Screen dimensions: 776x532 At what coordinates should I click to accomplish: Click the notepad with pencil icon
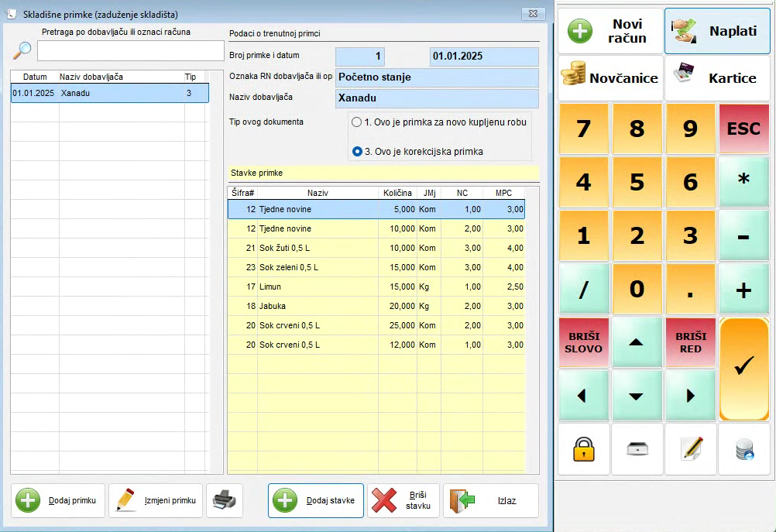tap(690, 449)
